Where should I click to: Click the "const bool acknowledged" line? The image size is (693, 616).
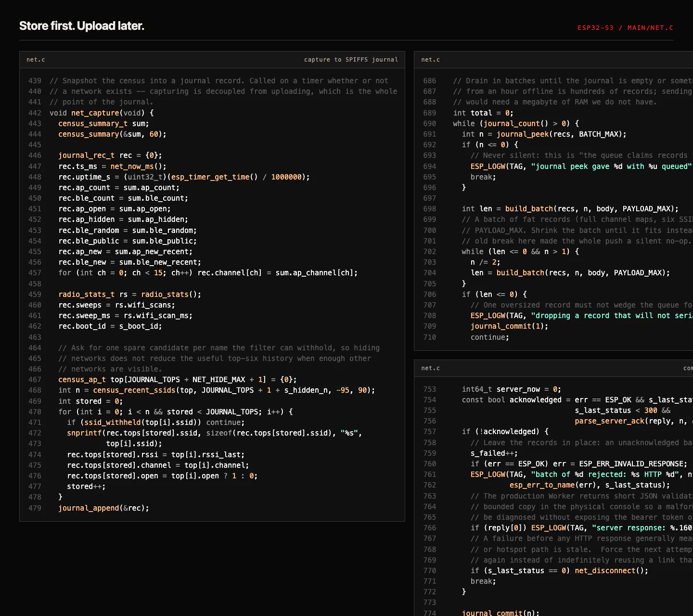577,400
